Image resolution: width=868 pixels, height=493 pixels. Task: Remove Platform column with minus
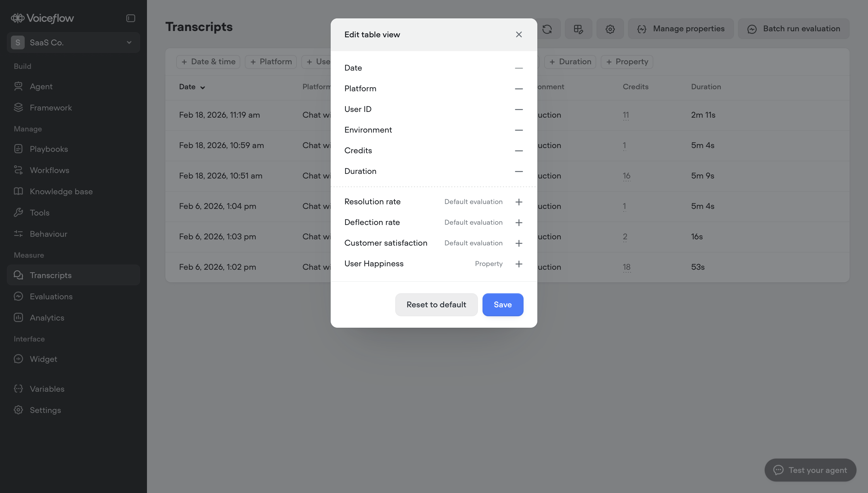[x=518, y=89]
